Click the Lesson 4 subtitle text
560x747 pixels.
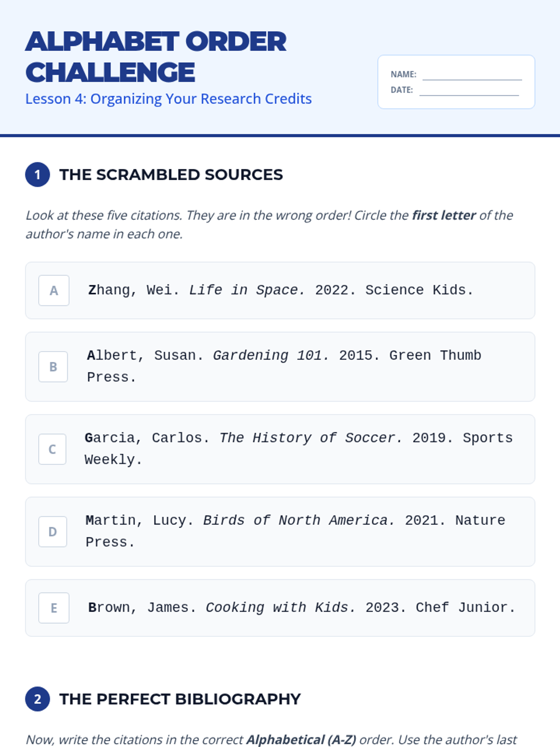(168, 99)
